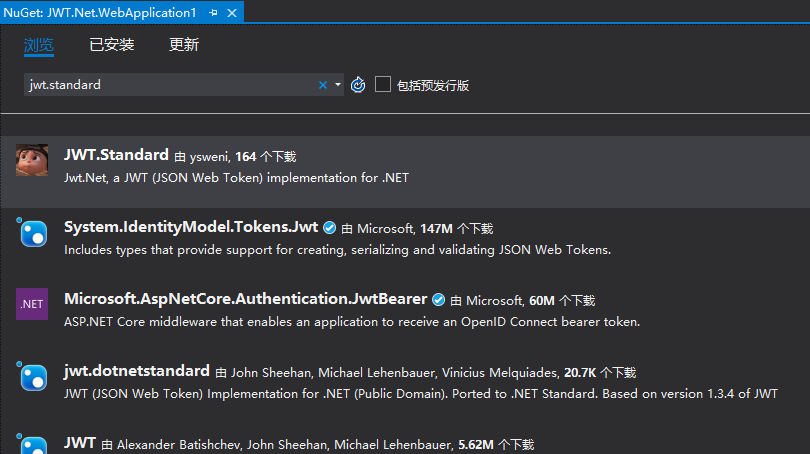Select the 浏览 tab

39,45
